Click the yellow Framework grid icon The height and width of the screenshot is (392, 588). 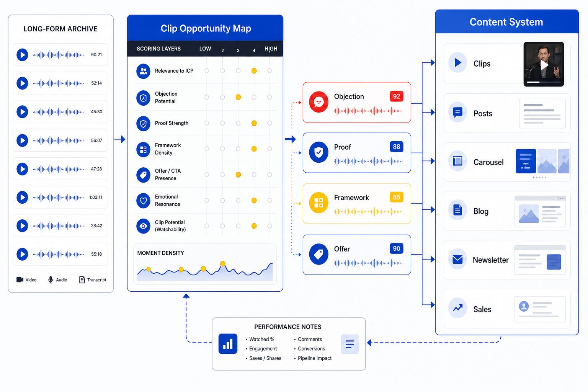coord(318,203)
